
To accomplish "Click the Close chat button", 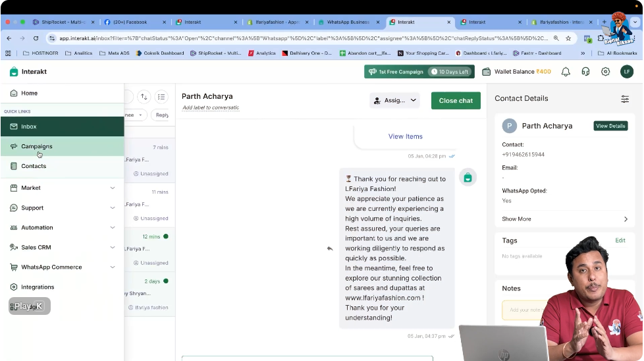I will coord(456,101).
